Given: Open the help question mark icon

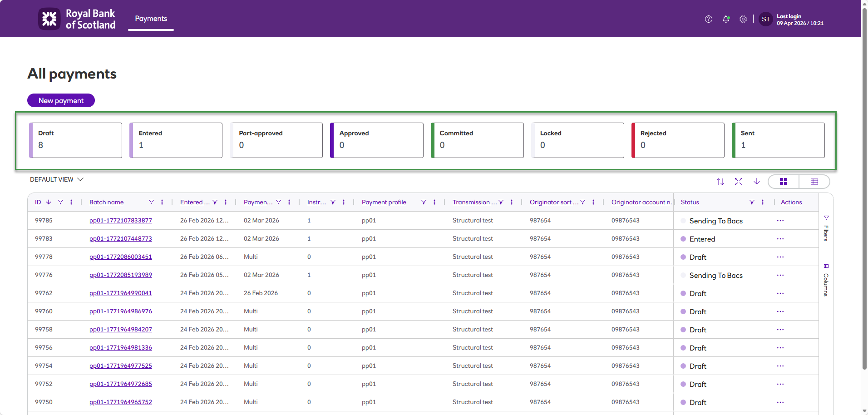Looking at the screenshot, I should coord(708,19).
